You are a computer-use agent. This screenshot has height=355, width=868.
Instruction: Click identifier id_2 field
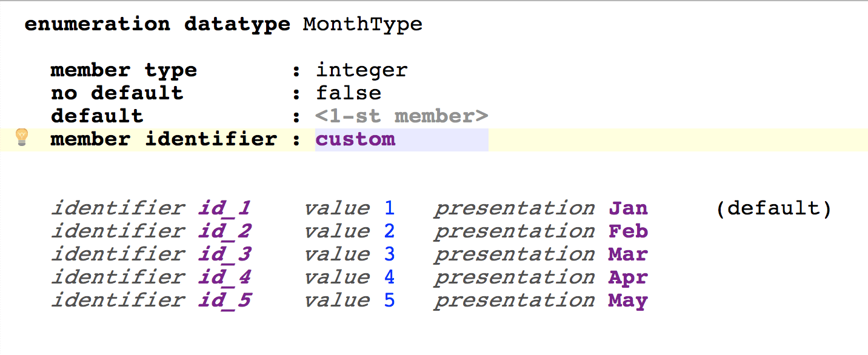click(x=224, y=232)
